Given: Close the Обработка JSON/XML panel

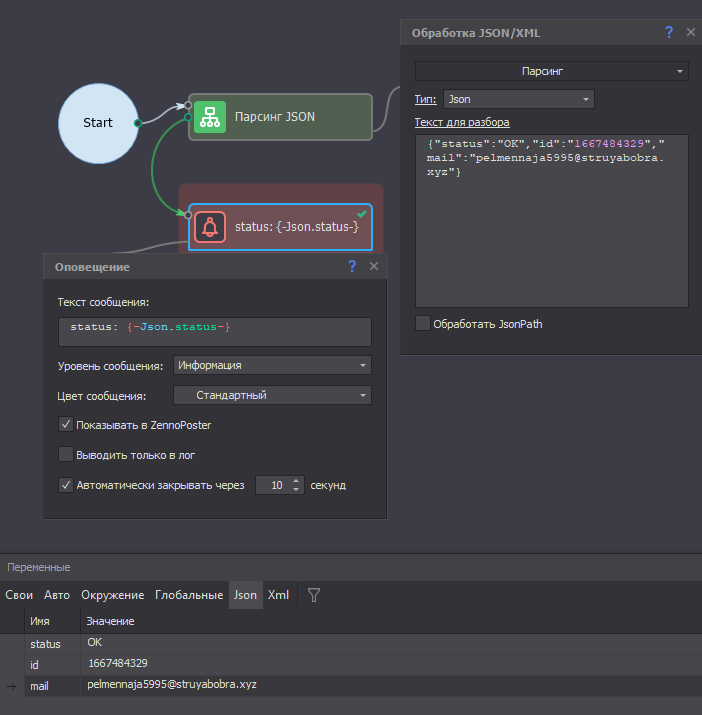Looking at the screenshot, I should [x=691, y=32].
